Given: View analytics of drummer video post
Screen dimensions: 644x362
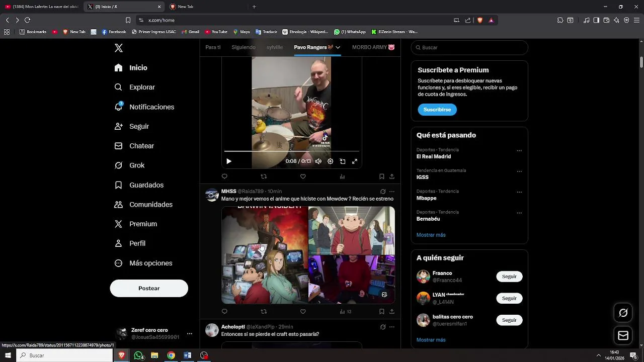Looking at the screenshot, I should [x=342, y=176].
